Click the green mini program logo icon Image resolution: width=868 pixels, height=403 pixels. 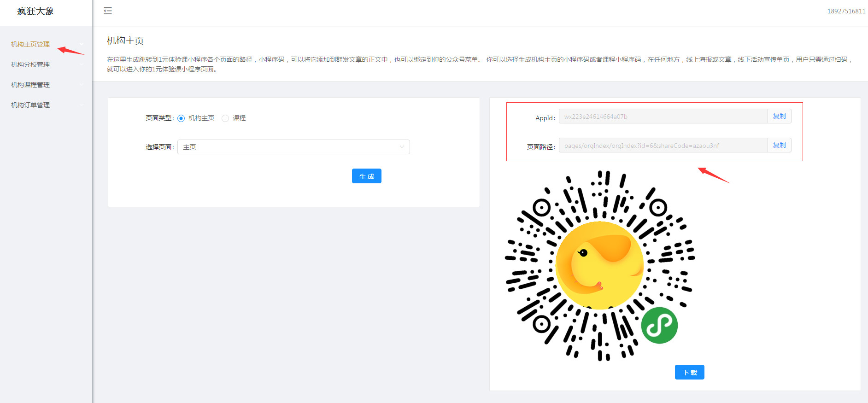pyautogui.click(x=659, y=325)
